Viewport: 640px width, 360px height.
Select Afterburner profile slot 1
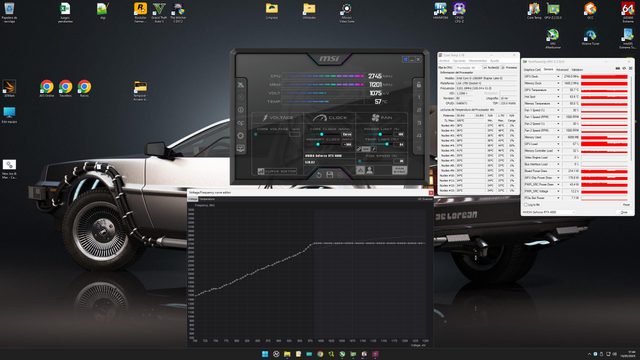click(419, 98)
